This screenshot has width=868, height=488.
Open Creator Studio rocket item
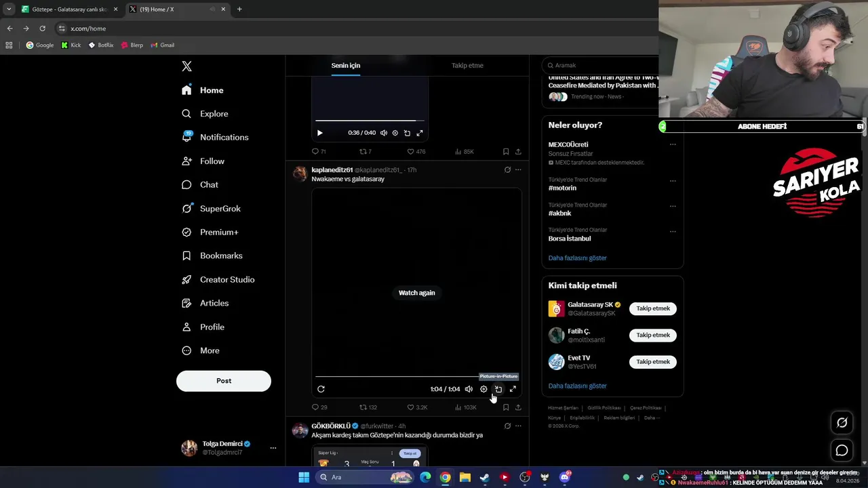(218, 279)
